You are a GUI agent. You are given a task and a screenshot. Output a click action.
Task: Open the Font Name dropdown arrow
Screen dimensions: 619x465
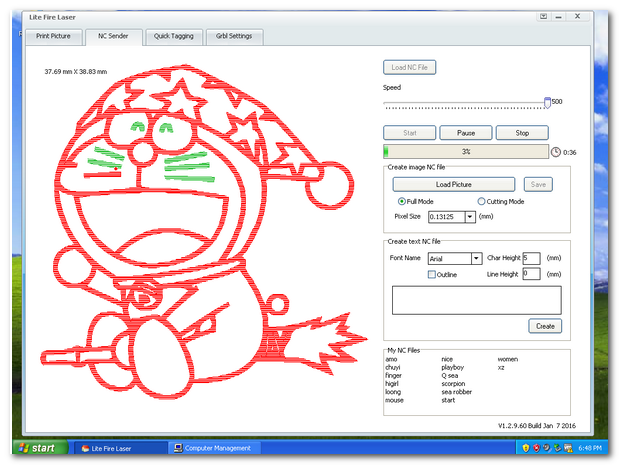[x=476, y=259]
